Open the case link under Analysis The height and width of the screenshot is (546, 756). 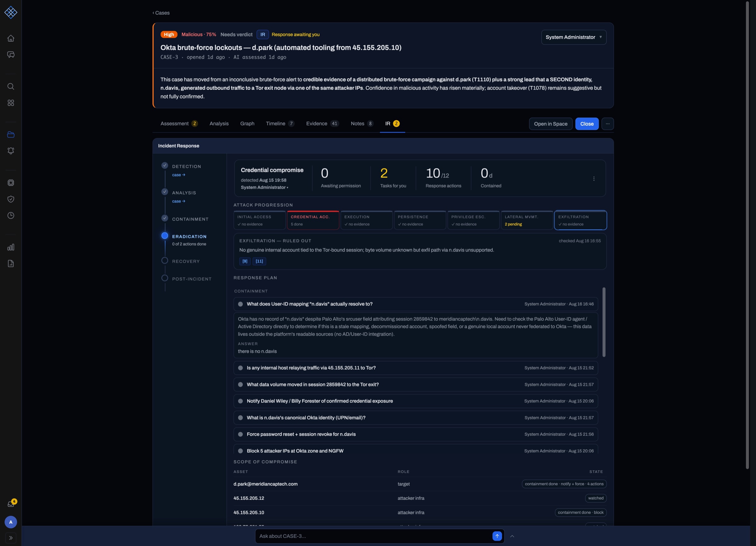(179, 201)
